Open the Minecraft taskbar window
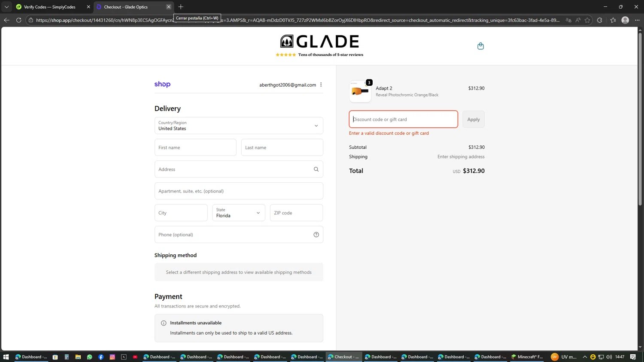 (527, 357)
